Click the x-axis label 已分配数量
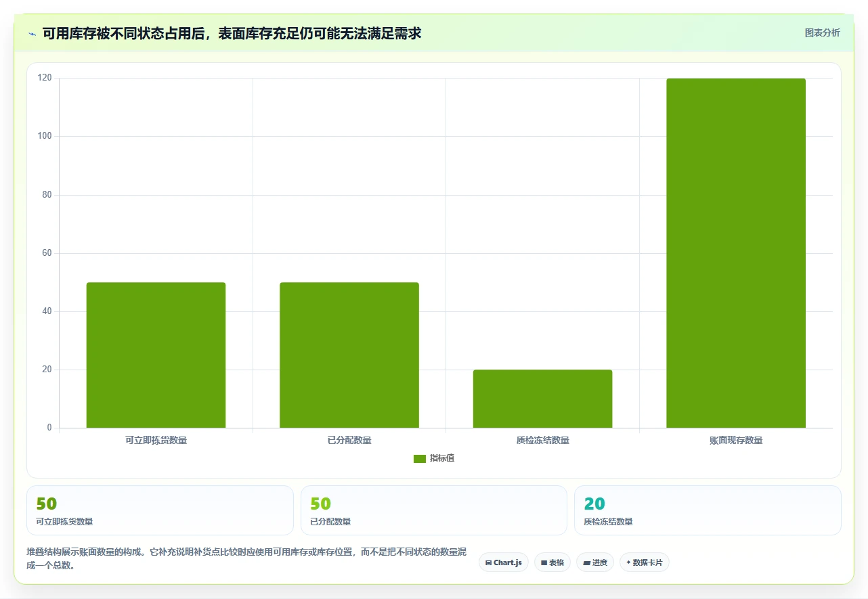 pos(349,441)
